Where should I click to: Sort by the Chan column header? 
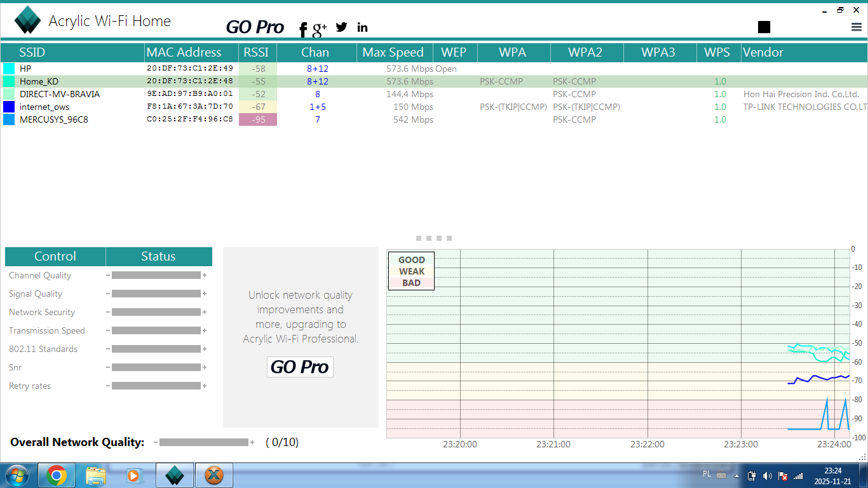coord(316,52)
